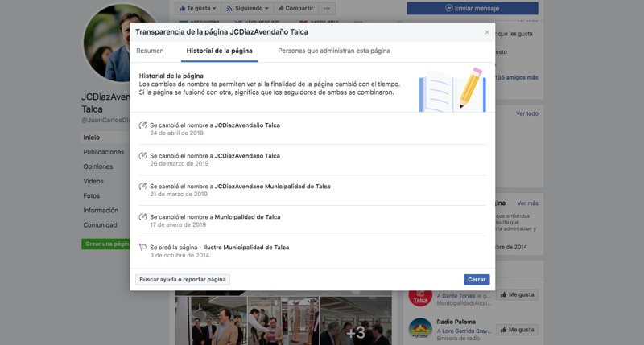Click the Enviar mensaje button
This screenshot has width=644, height=345.
click(472, 8)
